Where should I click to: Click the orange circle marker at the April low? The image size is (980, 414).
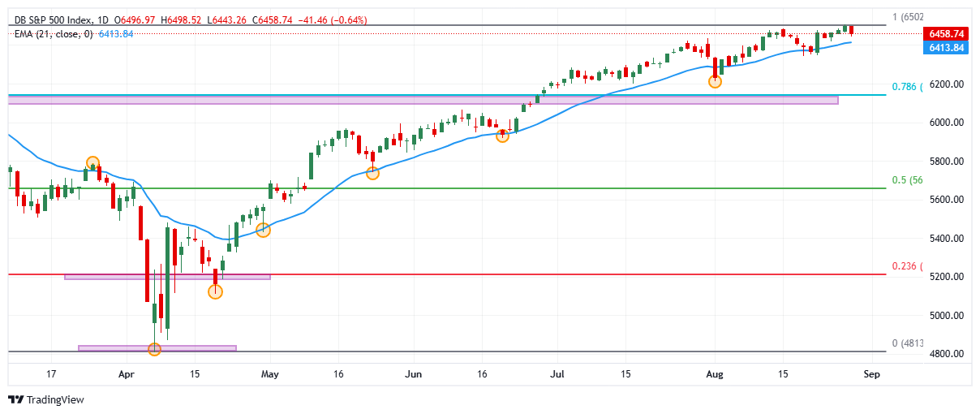click(x=154, y=349)
